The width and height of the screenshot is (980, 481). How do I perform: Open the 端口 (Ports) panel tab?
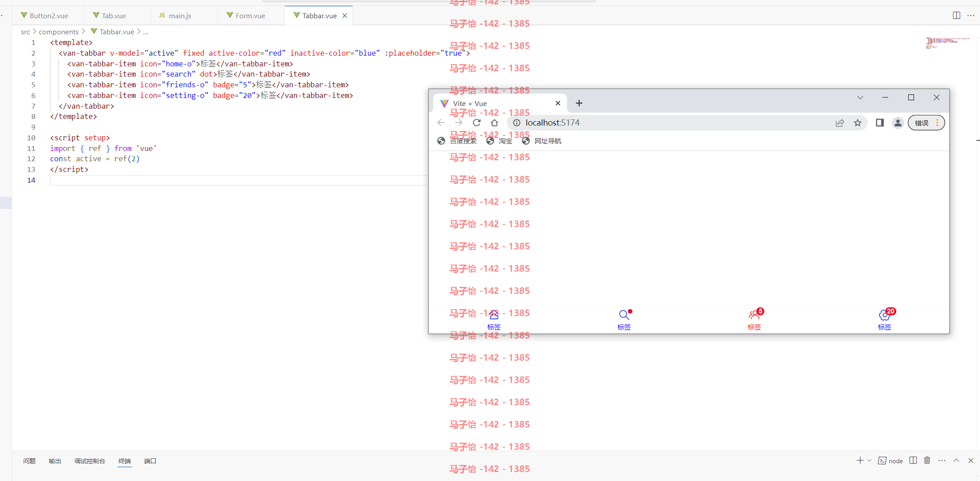tap(150, 461)
